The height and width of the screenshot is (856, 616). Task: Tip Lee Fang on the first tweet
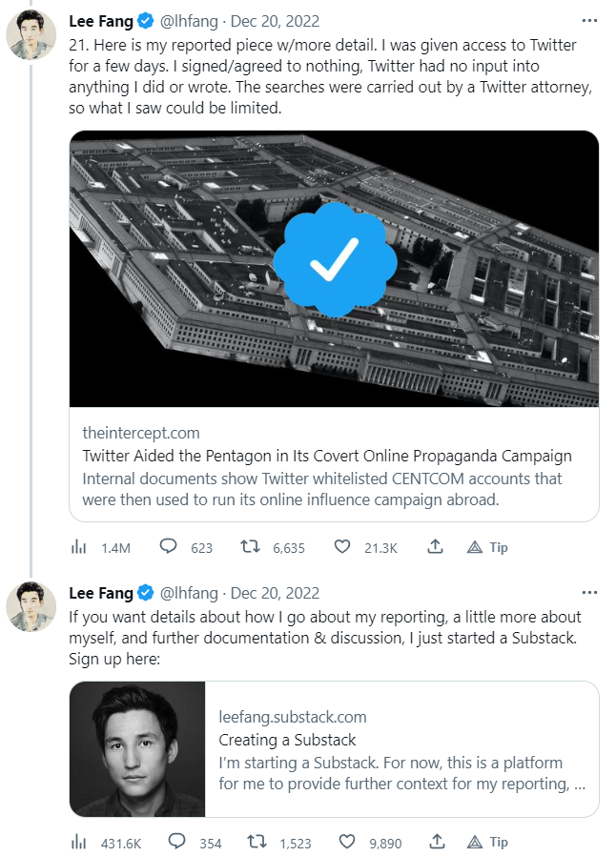(x=486, y=548)
